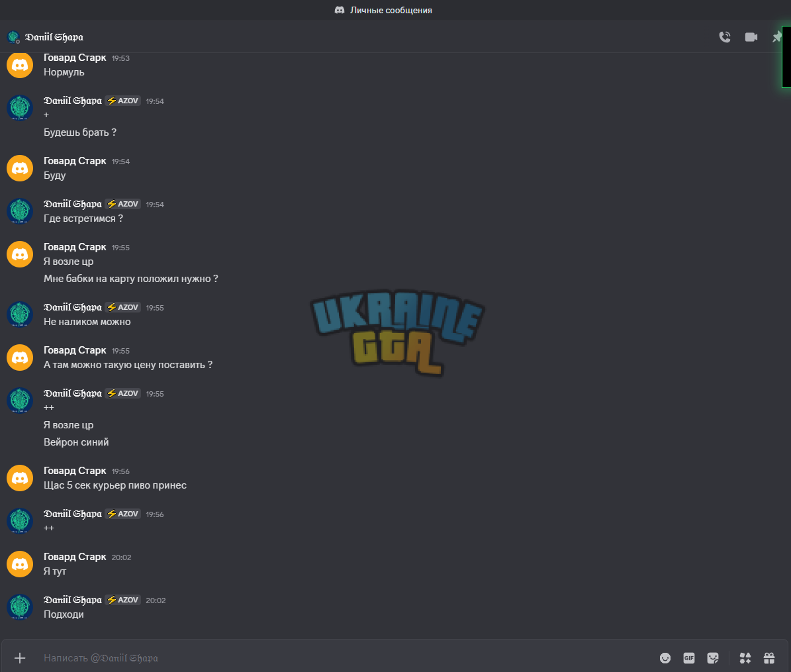Open pinned messages pin icon
791x672 pixels.
[777, 37]
